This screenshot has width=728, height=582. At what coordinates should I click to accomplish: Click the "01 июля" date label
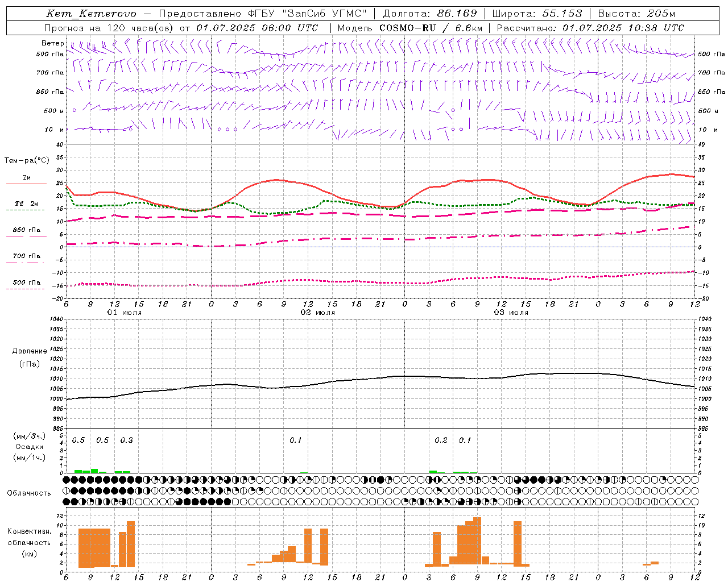point(125,313)
